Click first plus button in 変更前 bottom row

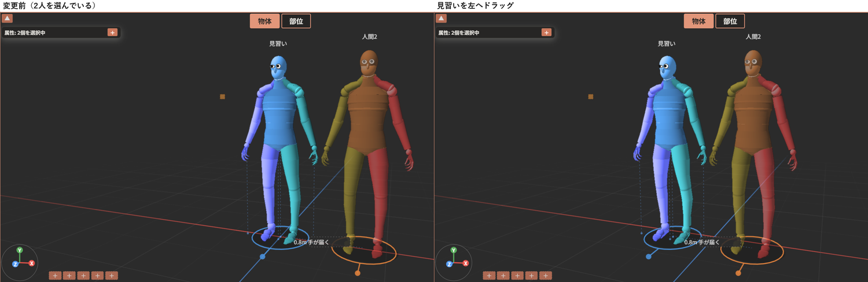click(x=55, y=276)
